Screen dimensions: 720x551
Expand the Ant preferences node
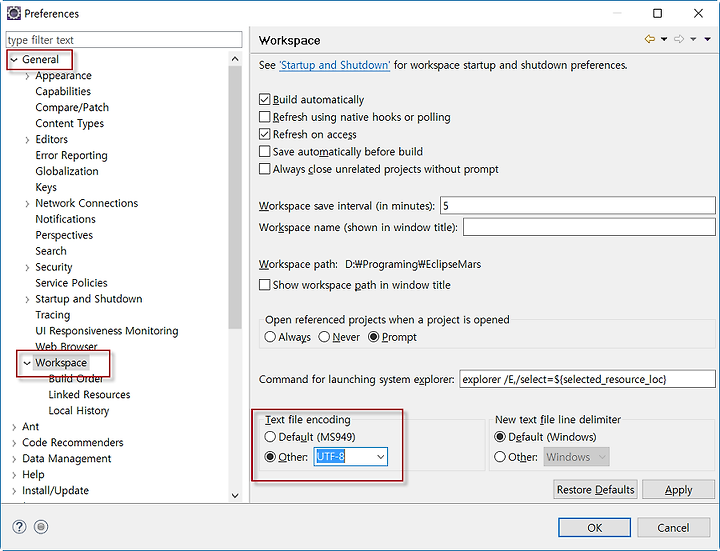tap(14, 427)
